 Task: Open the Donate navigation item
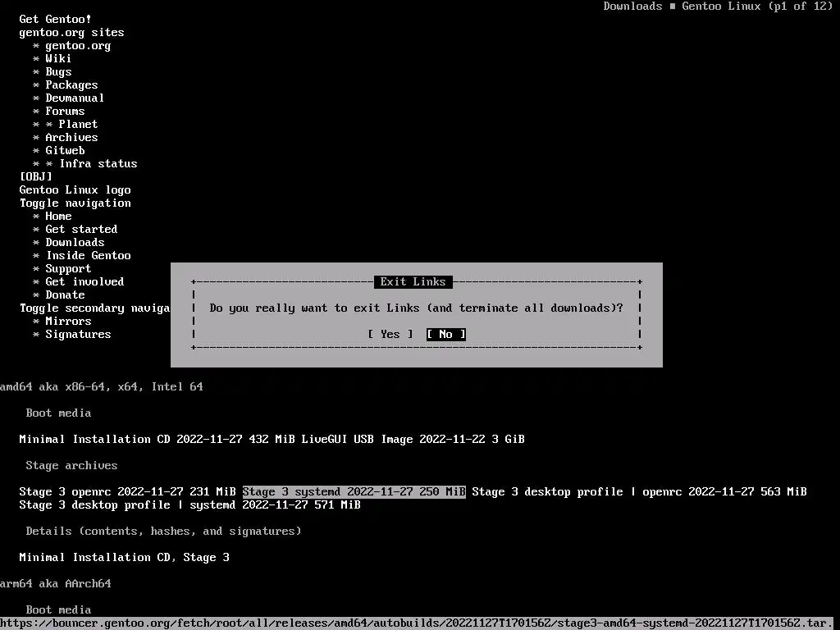coord(65,294)
